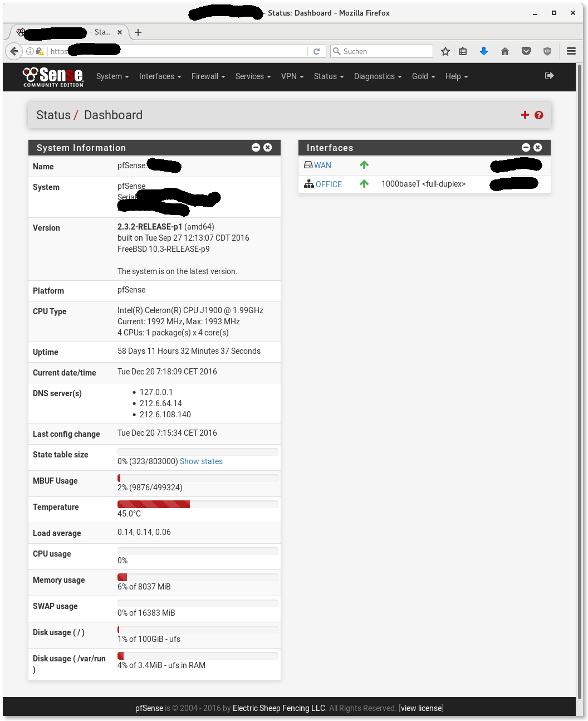Click the red plus add-widget icon

(525, 115)
